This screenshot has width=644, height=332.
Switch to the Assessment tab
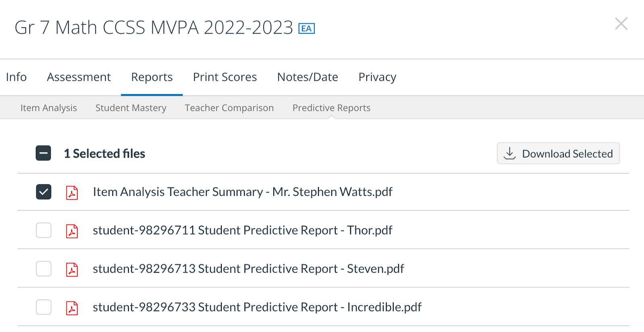[x=79, y=77]
